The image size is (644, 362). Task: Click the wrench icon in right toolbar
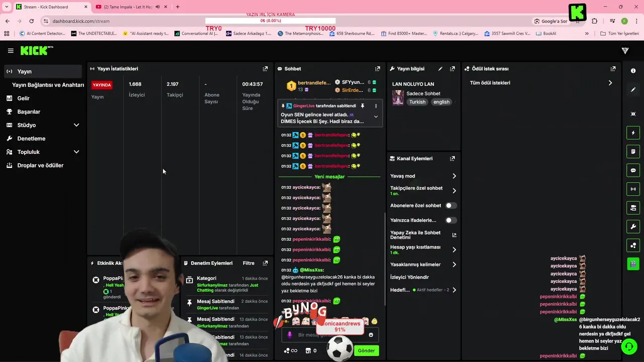pos(633,226)
